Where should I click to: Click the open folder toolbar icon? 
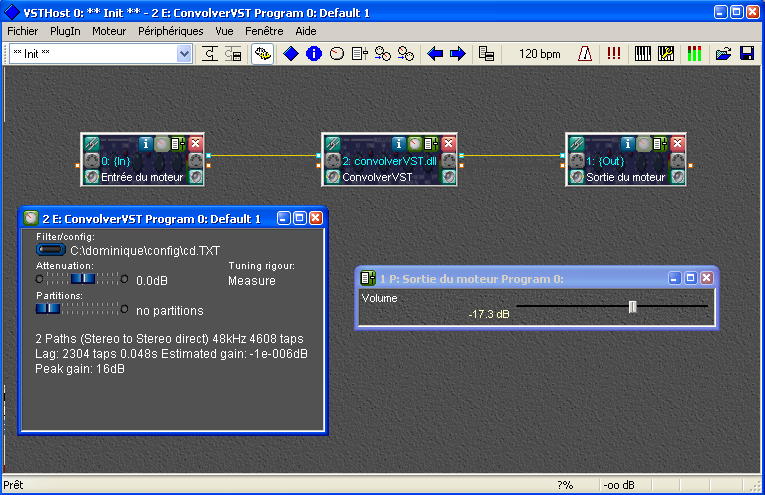point(724,54)
